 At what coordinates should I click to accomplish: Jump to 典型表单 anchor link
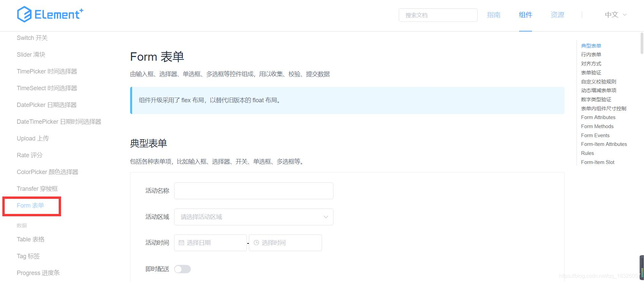coord(591,46)
